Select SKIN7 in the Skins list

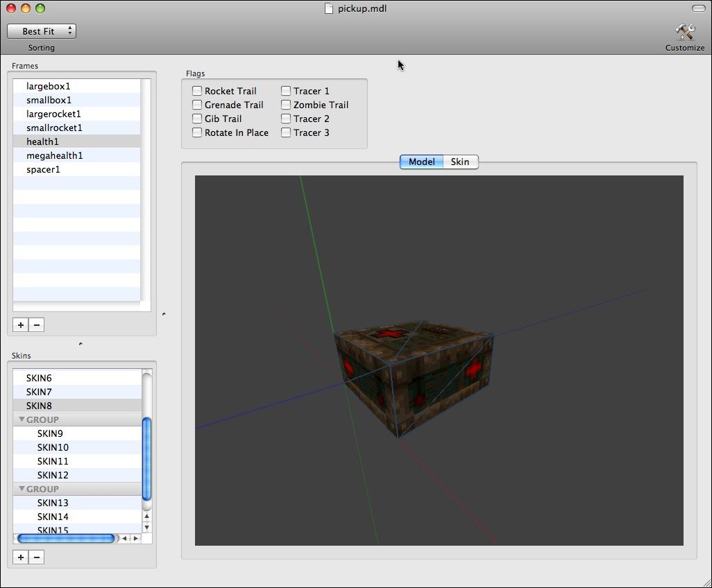77,392
